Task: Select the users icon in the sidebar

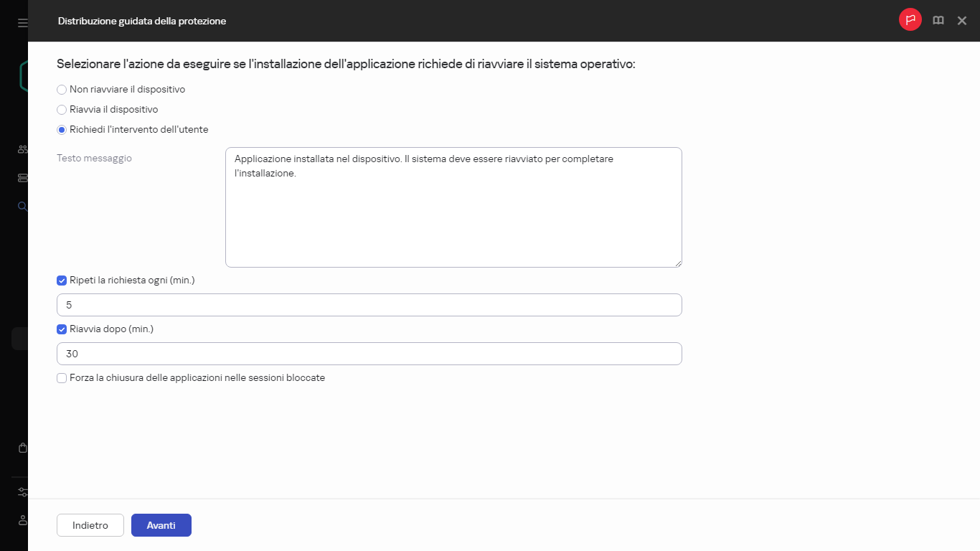Action: pos(22,149)
